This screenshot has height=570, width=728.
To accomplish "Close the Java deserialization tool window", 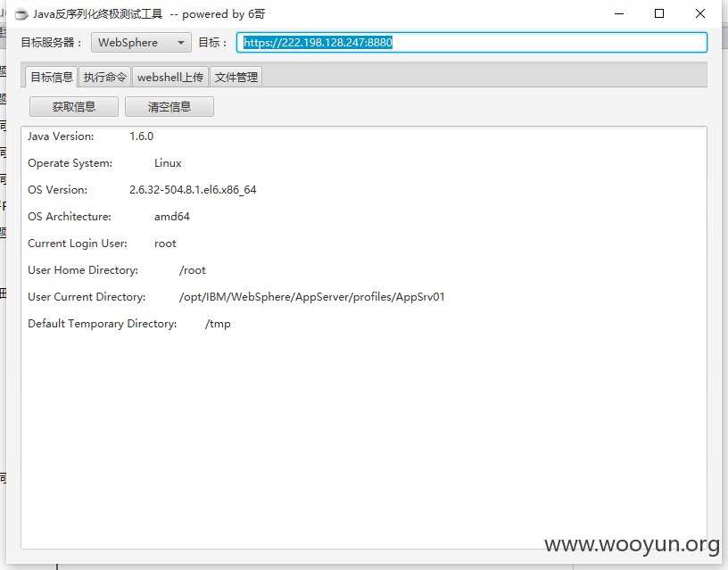I will (700, 14).
